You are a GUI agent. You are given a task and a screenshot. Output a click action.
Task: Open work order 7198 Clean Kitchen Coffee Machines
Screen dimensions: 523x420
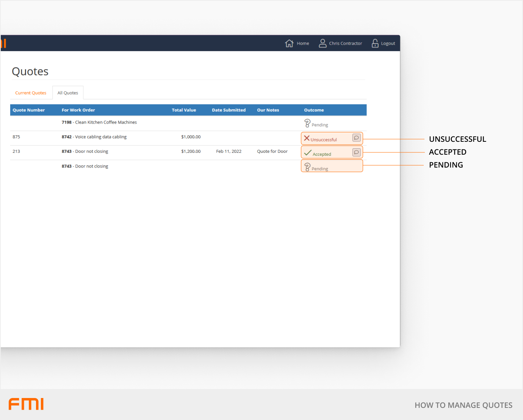pos(99,122)
